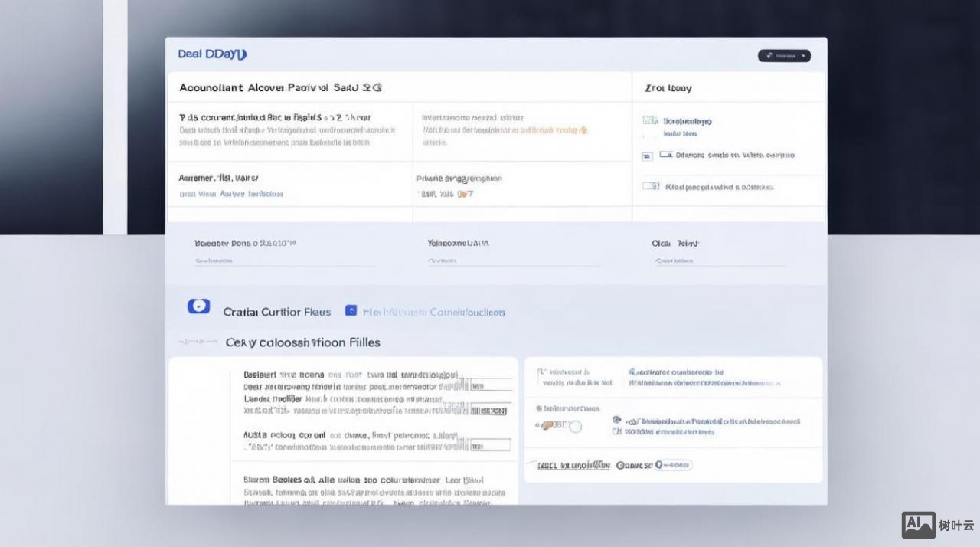This screenshot has height=547, width=980.
Task: Switch to the faded blue tab label
Action: point(433,312)
